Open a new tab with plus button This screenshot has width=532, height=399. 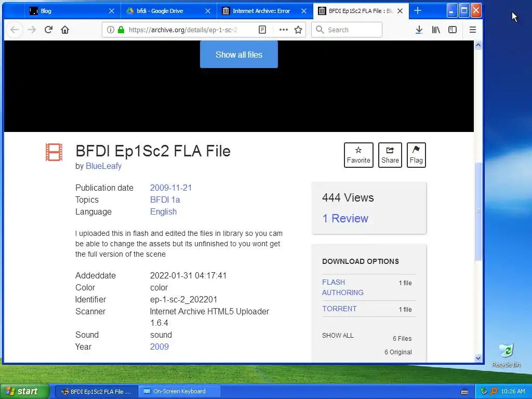coord(418,11)
